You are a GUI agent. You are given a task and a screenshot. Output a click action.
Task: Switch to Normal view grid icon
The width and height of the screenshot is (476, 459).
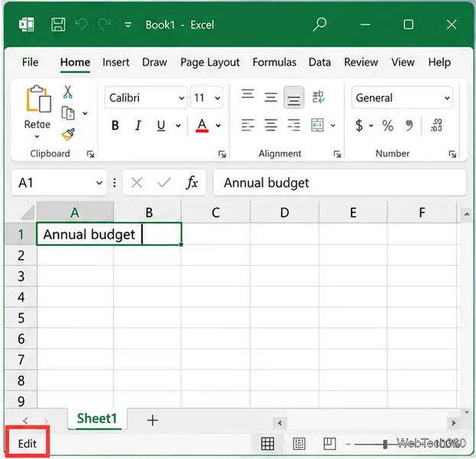point(267,444)
